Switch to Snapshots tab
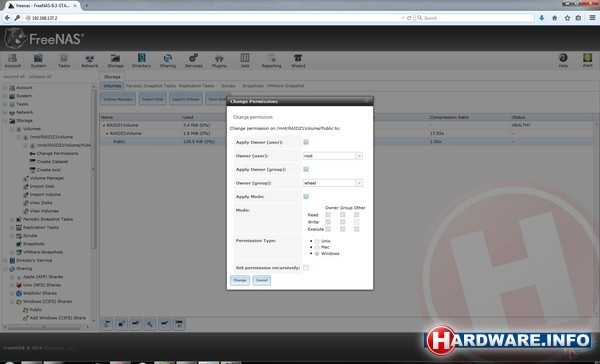This screenshot has height=364, width=600. click(253, 86)
